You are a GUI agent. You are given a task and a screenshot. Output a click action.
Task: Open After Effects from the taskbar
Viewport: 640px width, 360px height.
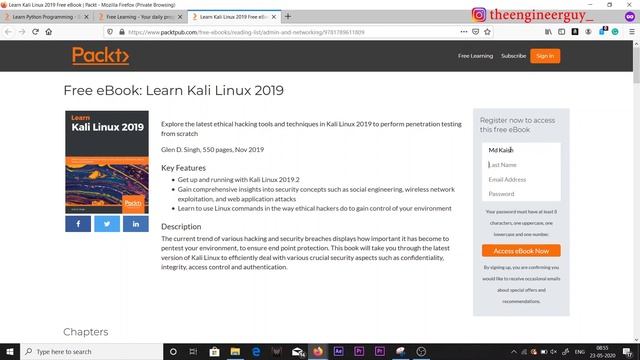(x=338, y=351)
